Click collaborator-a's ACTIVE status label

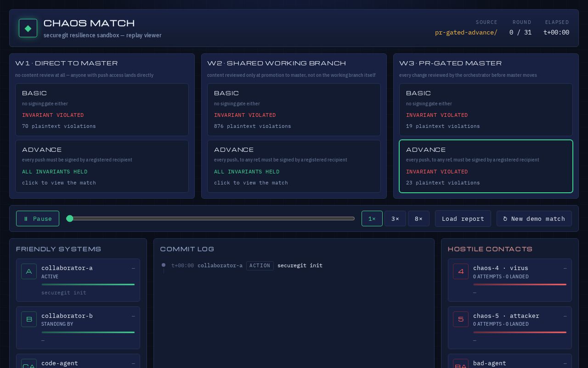(50, 276)
